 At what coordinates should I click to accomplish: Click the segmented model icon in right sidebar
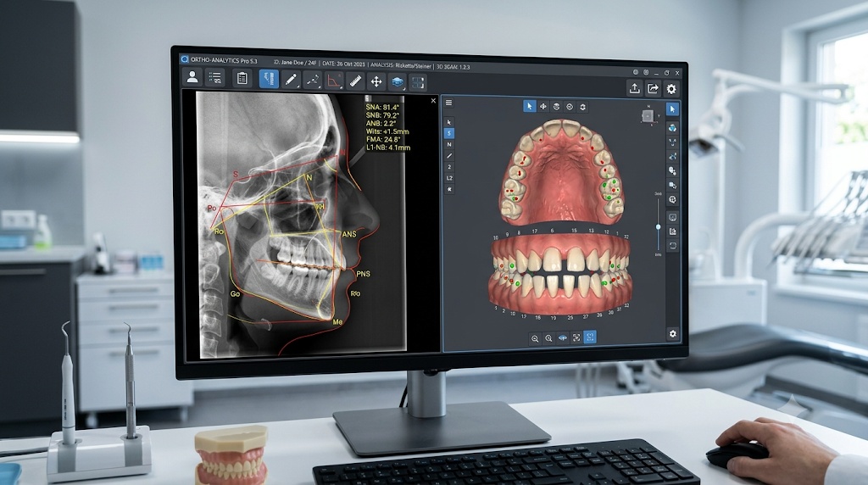coord(672,128)
